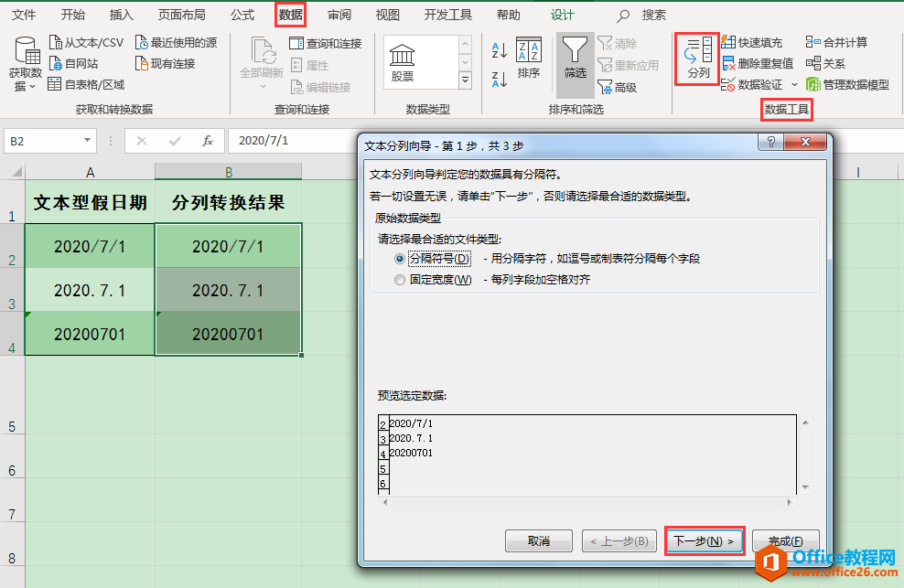Viewport: 904px width, 588px height.
Task: Select cell A3 containing 2020. 7. 1
Action: (x=90, y=289)
